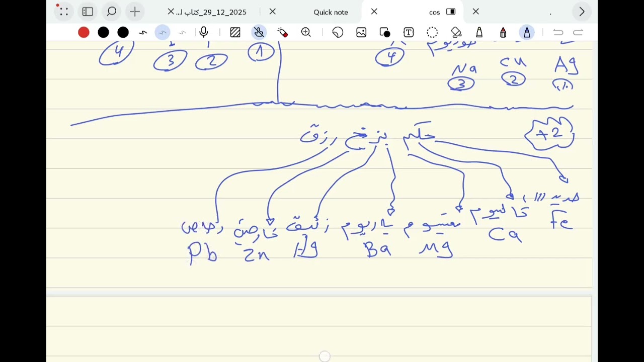Select the laser pointer tool
644x362 pixels.
coord(283,33)
